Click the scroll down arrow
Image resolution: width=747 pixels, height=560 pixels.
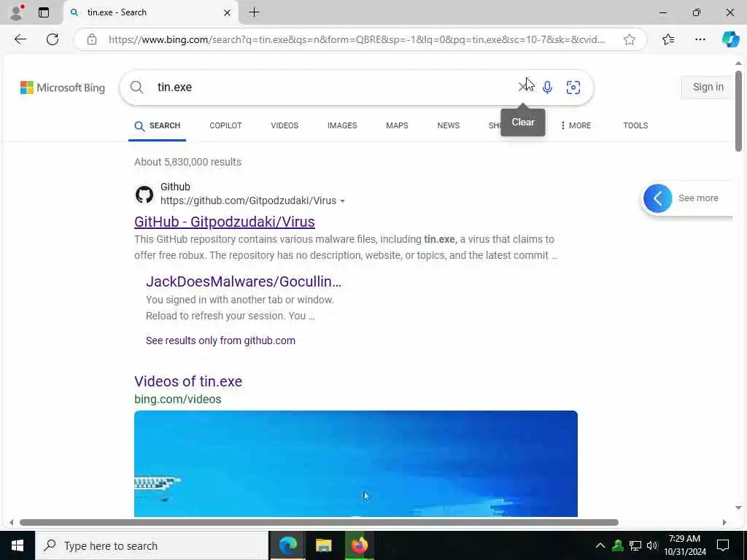tap(738, 508)
